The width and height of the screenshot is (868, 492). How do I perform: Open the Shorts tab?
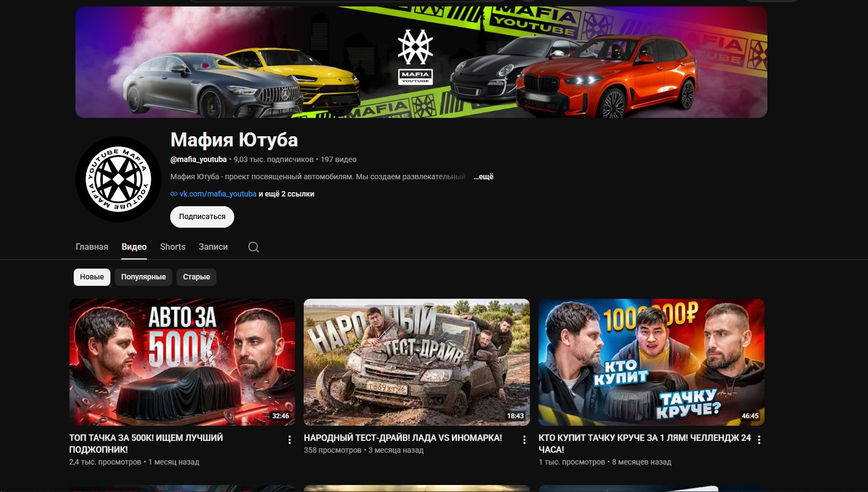pos(173,247)
